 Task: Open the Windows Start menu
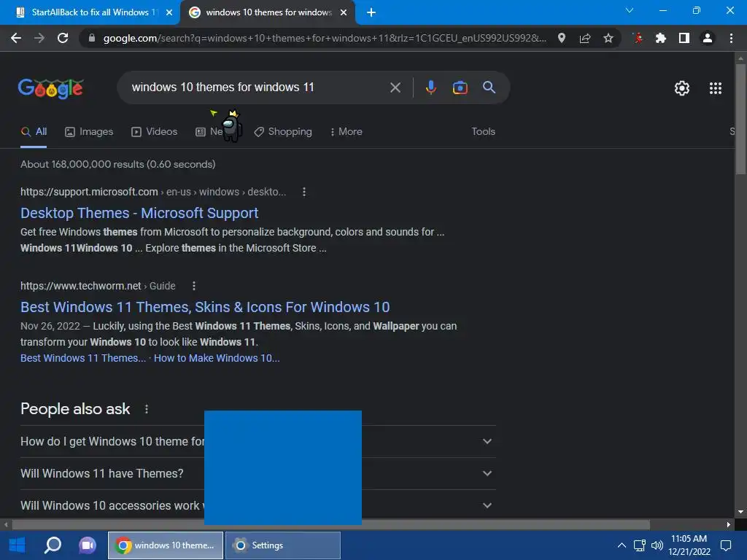pyautogui.click(x=18, y=545)
